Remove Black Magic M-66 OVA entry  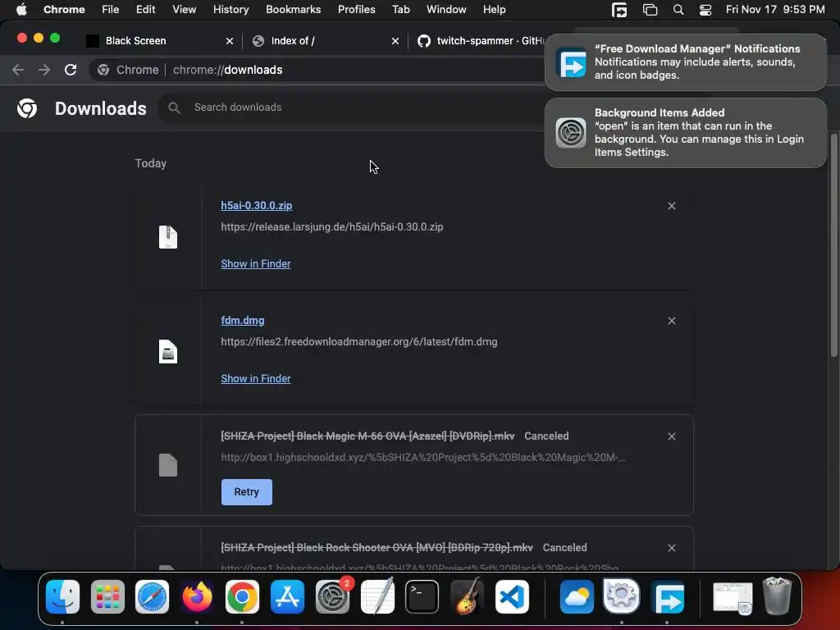[671, 436]
